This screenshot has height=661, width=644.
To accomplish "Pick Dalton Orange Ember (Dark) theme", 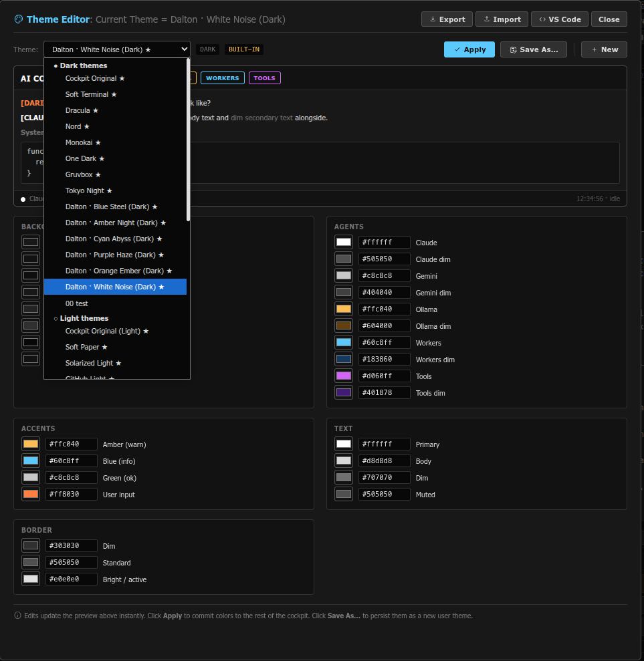I will coord(115,271).
